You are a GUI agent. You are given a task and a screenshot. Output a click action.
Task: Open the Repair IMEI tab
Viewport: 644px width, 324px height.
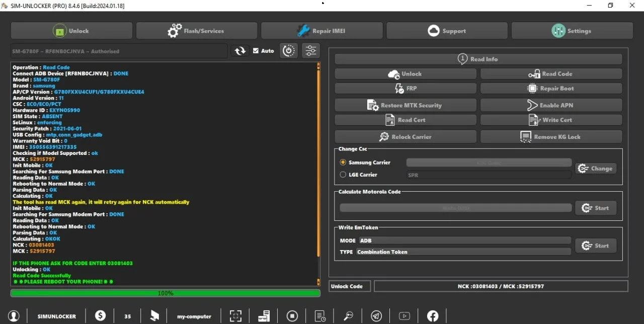(321, 31)
